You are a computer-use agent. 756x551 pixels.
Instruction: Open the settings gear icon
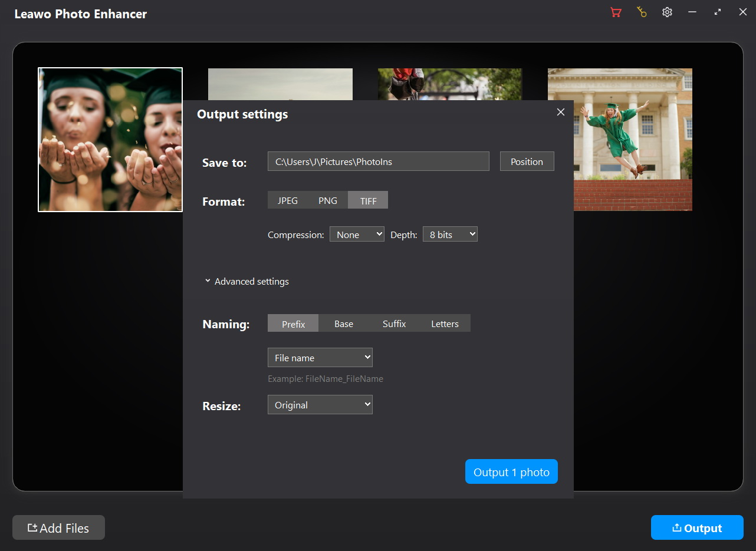pos(667,12)
